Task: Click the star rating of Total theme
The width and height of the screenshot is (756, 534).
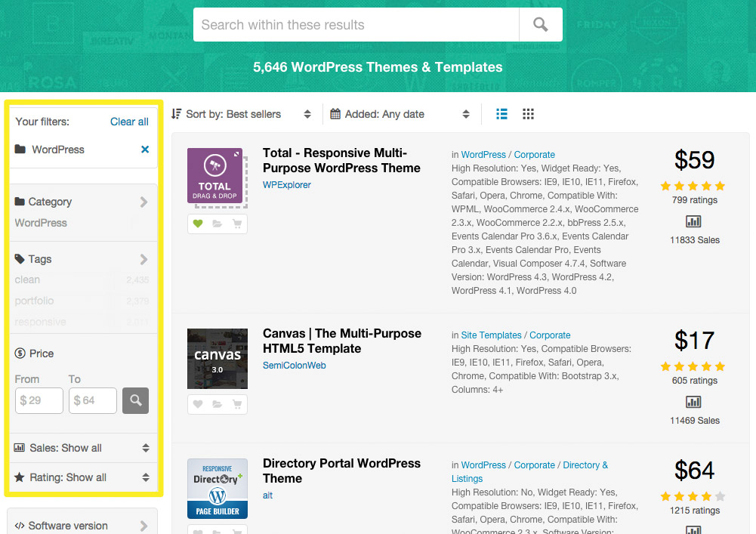Action: [x=693, y=187]
